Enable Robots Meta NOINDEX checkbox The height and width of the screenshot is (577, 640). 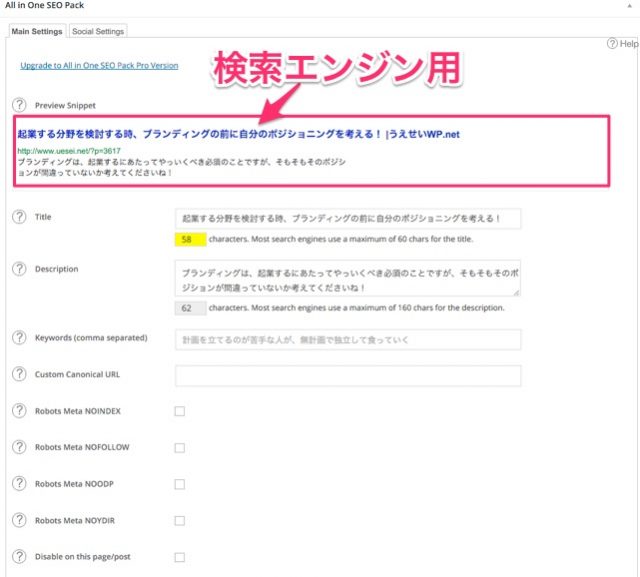point(180,411)
